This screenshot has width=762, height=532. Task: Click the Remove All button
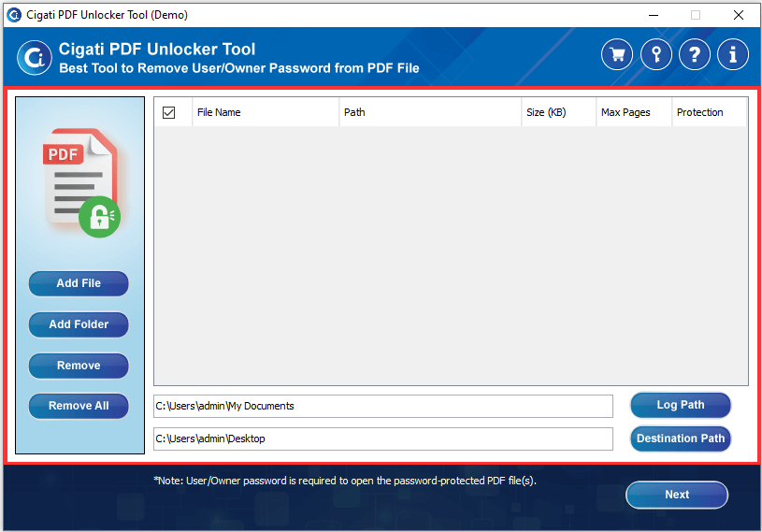tap(79, 406)
